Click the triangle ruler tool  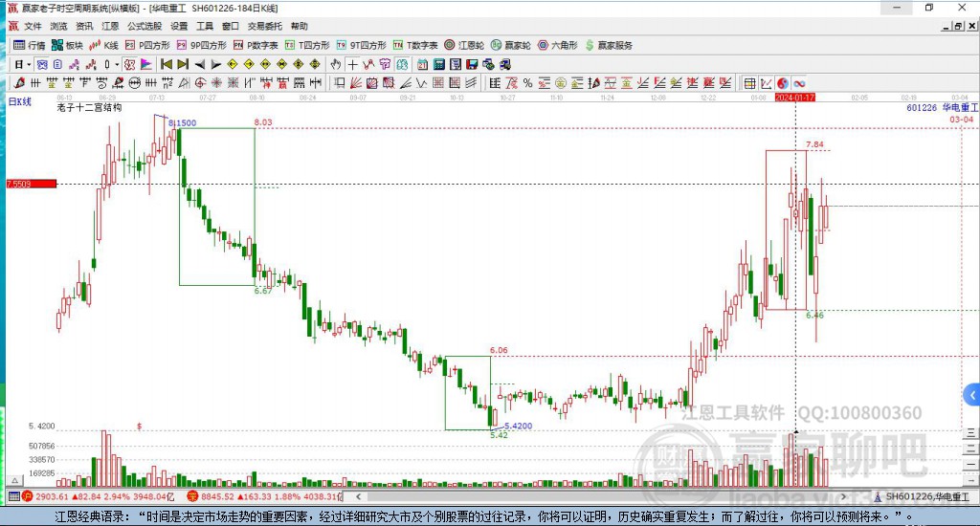[184, 82]
